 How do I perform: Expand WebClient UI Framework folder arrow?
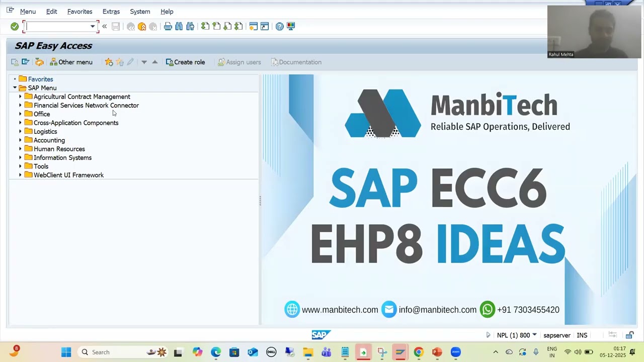(21, 175)
